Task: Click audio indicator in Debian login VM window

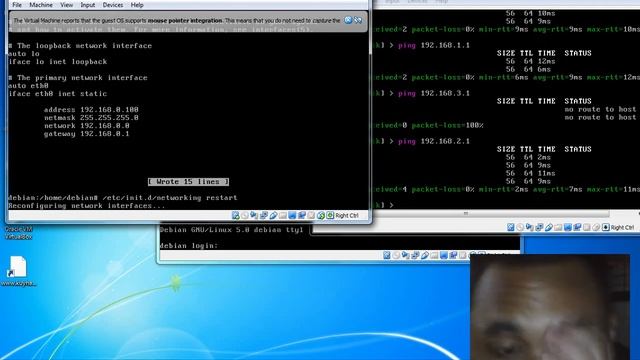Action: pyautogui.click(x=405, y=256)
